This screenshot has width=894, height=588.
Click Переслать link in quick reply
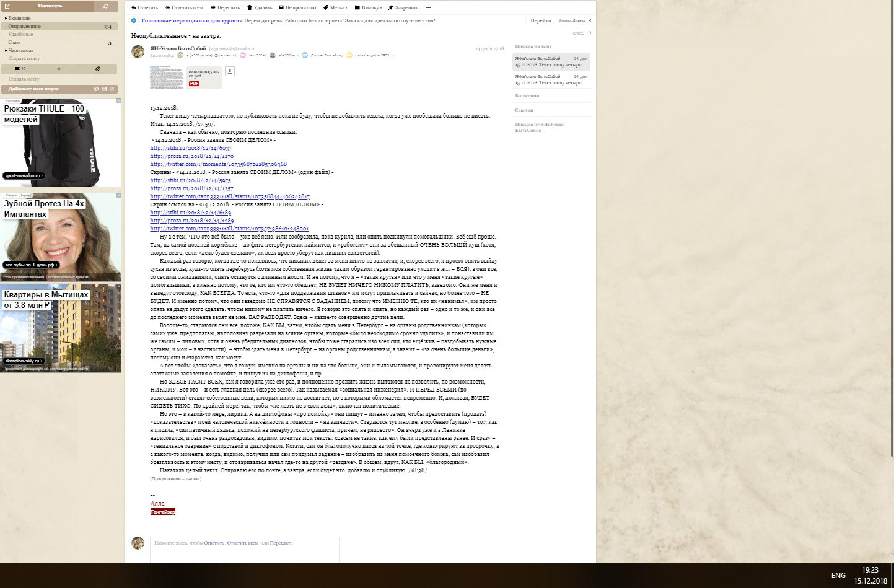[x=281, y=543]
